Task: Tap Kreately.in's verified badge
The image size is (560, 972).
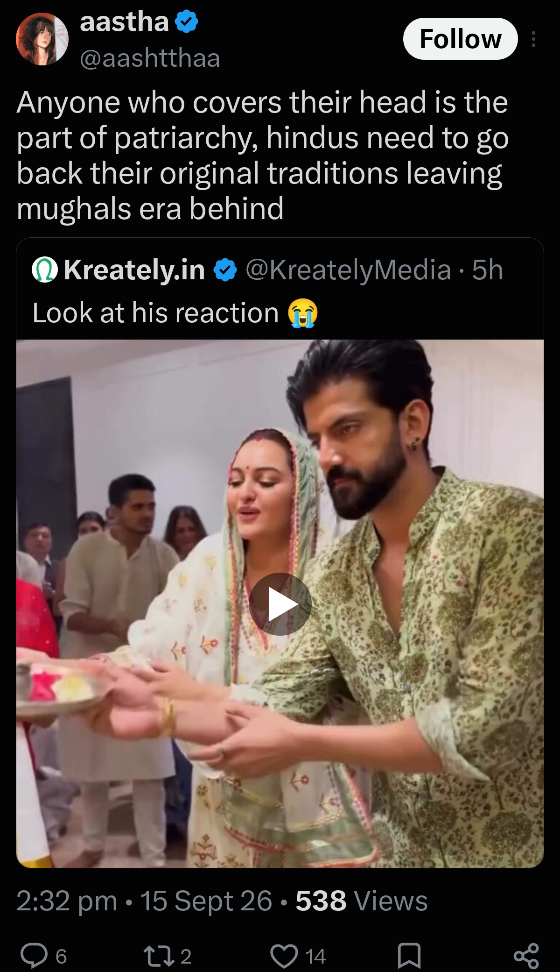Action: click(x=225, y=270)
